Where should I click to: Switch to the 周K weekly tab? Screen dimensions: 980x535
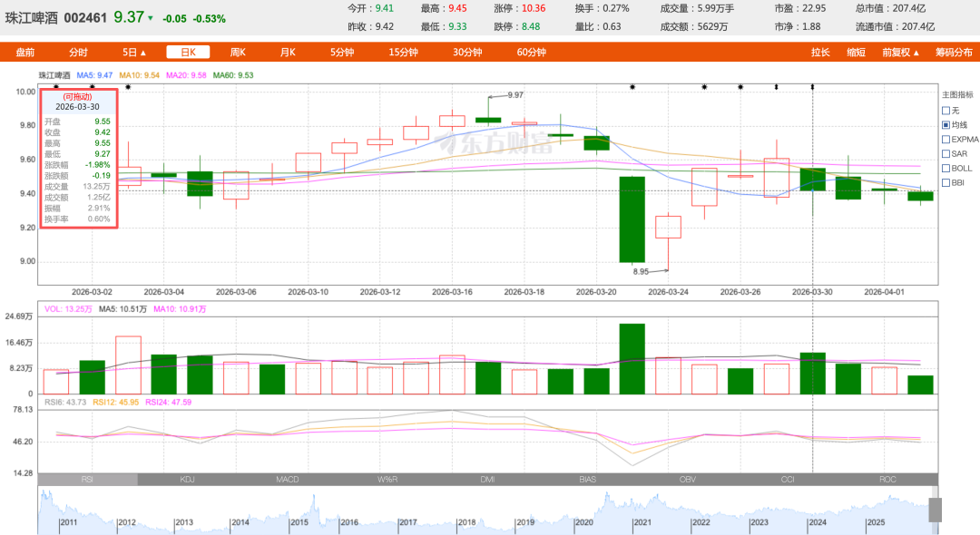tap(238, 53)
